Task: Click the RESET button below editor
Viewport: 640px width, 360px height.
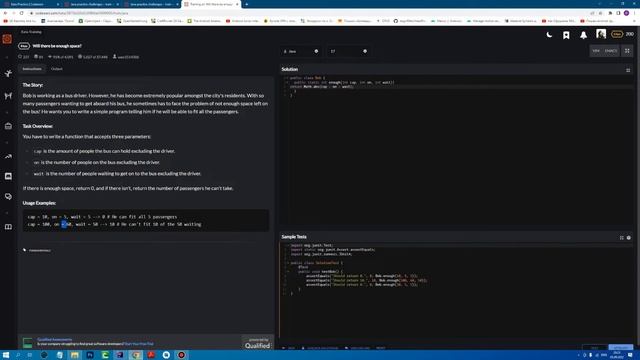Action: 380,348
